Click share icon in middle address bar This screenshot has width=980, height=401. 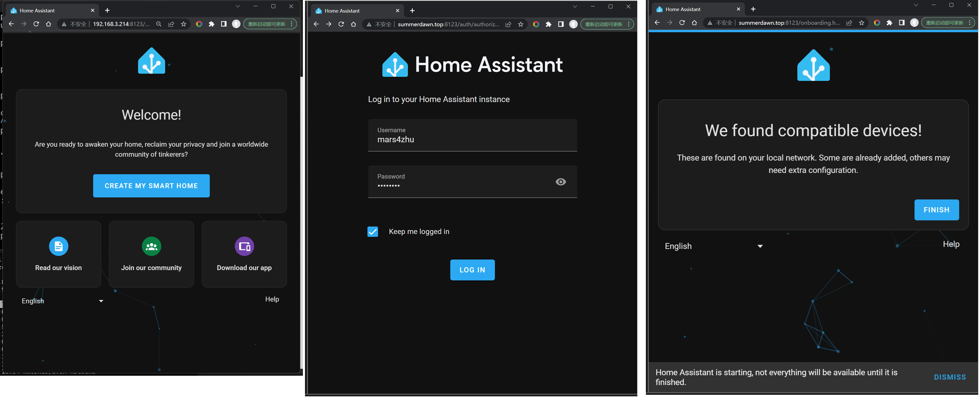pos(508,24)
